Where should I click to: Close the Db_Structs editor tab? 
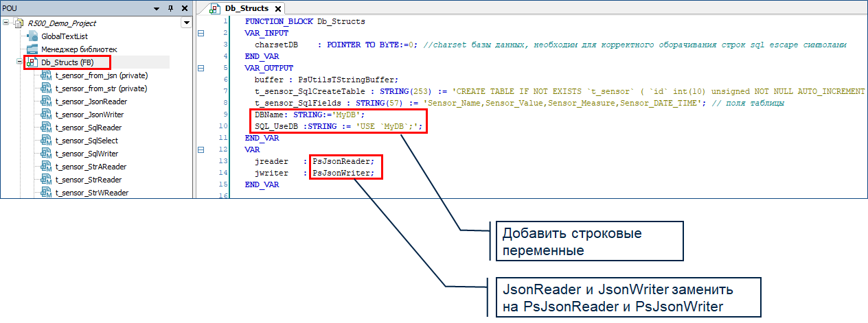pyautogui.click(x=278, y=9)
